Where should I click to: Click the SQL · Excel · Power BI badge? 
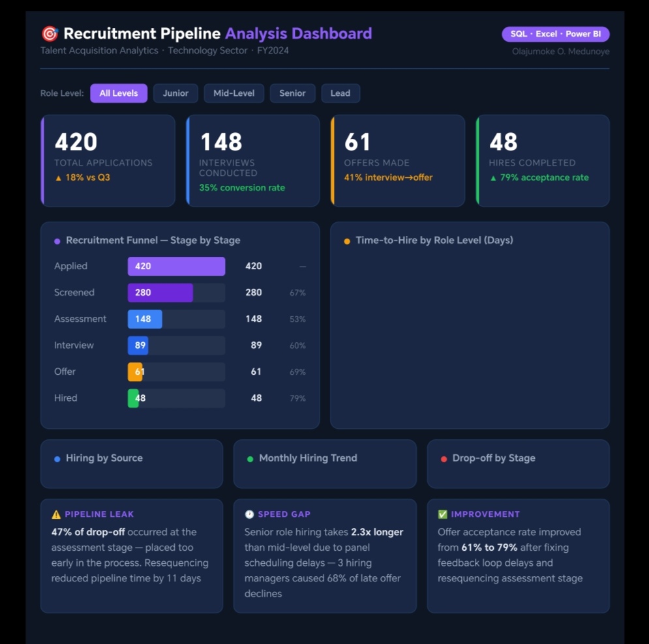tap(555, 34)
